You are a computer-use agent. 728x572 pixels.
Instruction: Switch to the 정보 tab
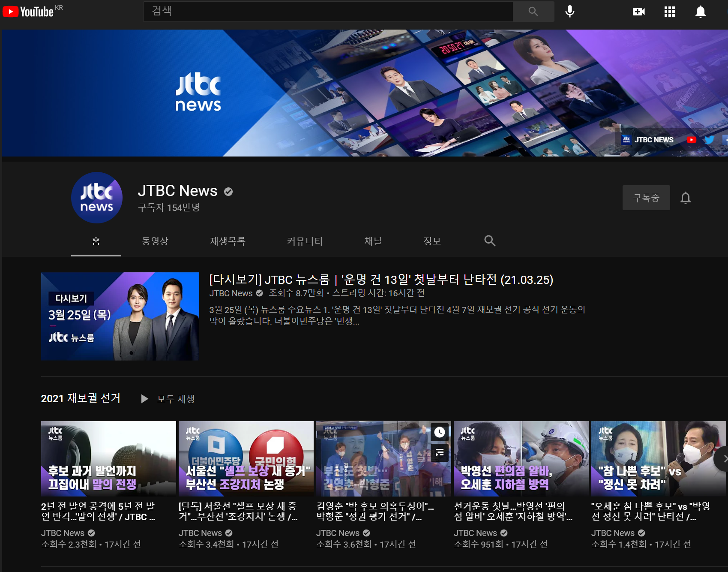pos(432,241)
